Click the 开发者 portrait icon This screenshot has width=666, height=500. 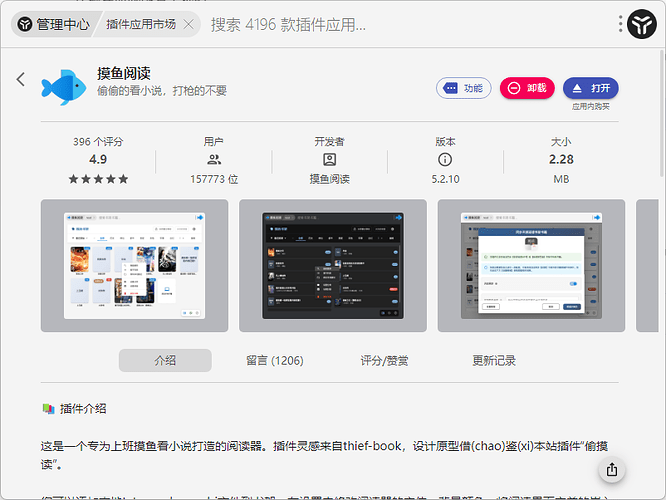330,160
